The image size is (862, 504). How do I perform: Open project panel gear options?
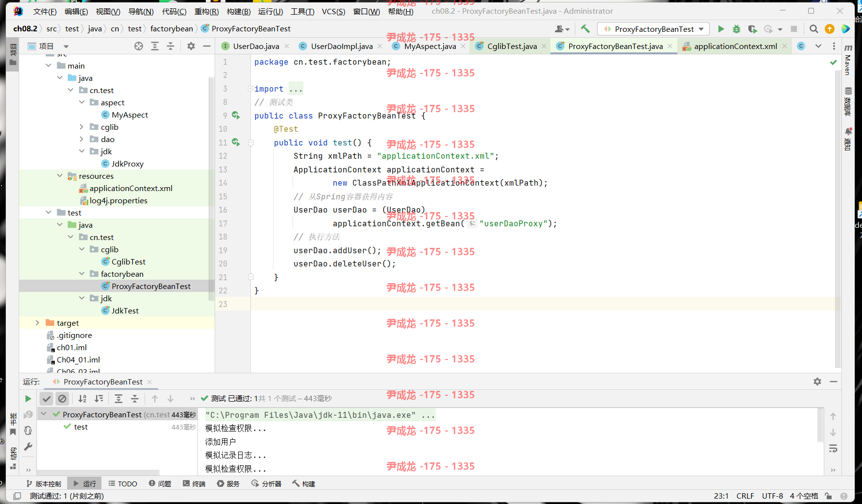click(x=191, y=46)
